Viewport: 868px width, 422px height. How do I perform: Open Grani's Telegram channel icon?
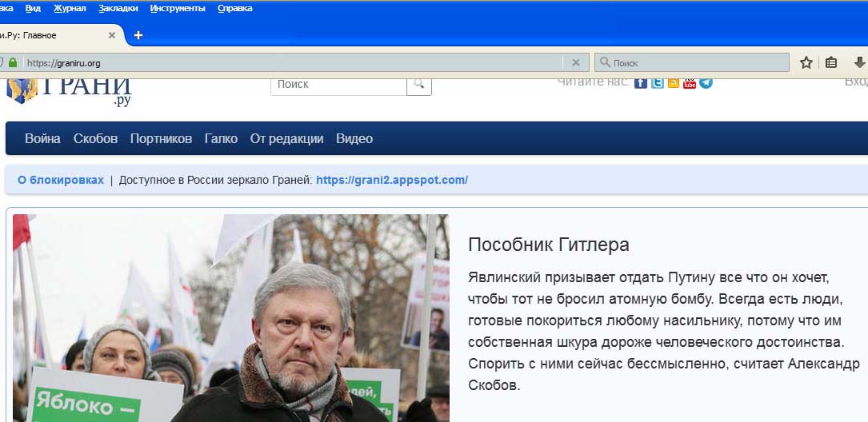tap(706, 83)
